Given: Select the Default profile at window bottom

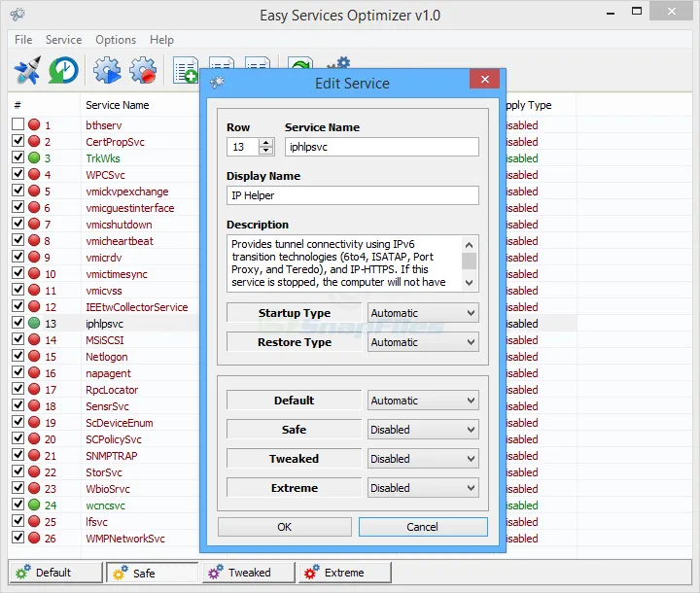Looking at the screenshot, I should tap(55, 573).
